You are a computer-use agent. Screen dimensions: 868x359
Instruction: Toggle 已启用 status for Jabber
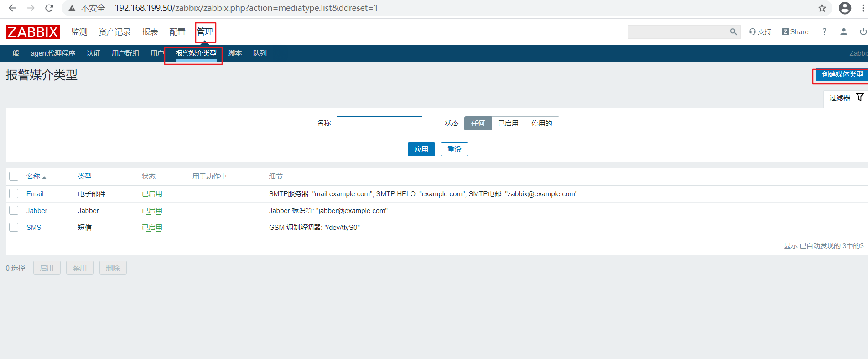(152, 211)
